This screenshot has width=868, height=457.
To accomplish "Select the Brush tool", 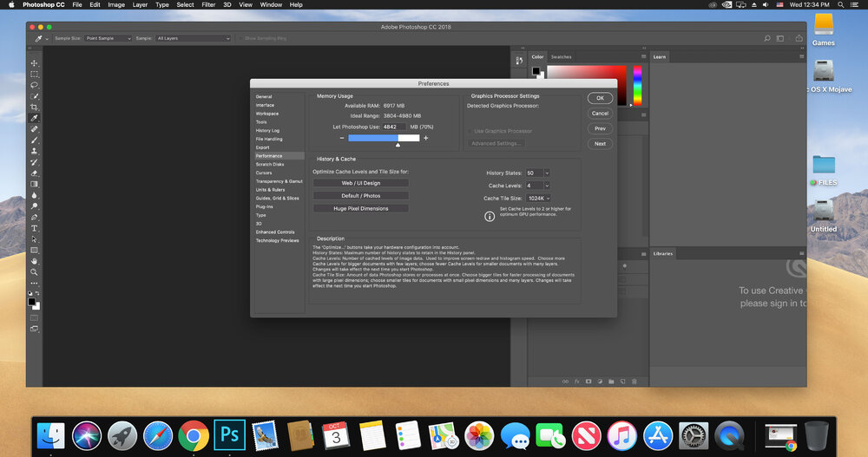I will click(35, 140).
